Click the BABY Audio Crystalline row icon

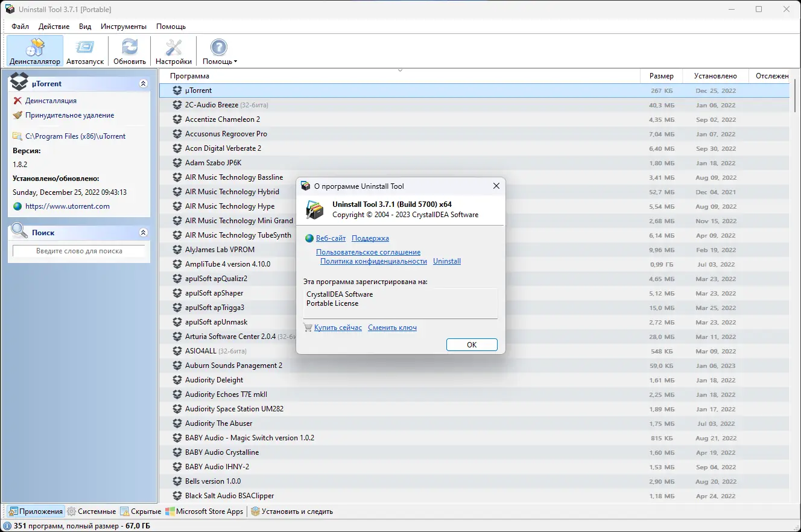[x=177, y=452]
